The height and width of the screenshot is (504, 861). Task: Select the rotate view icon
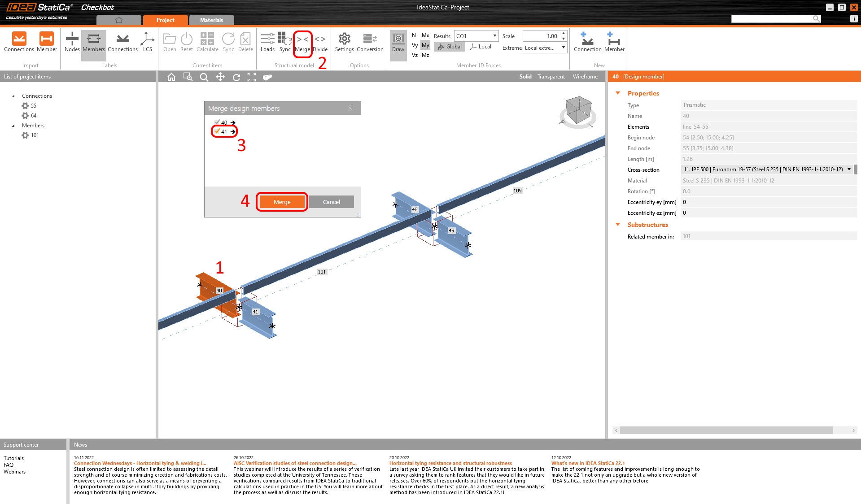(x=236, y=77)
